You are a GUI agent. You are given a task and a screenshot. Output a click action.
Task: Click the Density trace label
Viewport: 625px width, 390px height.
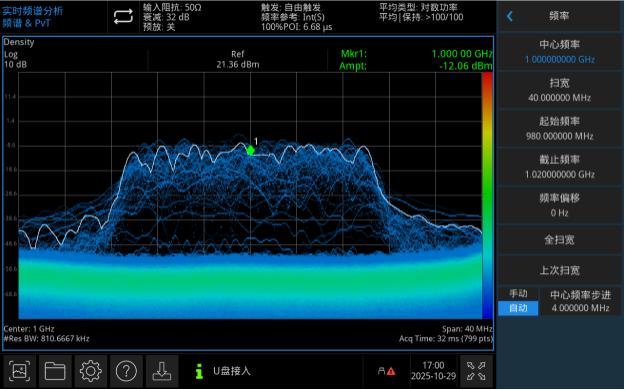[19, 42]
